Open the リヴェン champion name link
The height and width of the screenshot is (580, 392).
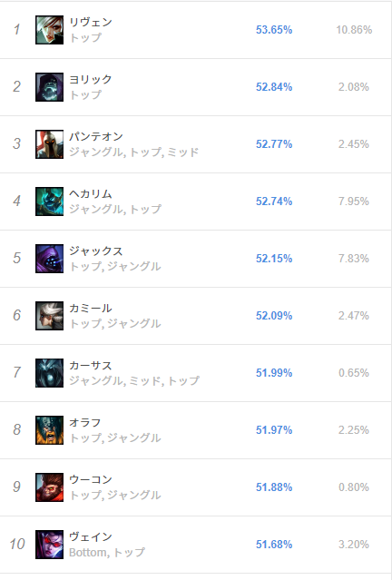coord(91,22)
